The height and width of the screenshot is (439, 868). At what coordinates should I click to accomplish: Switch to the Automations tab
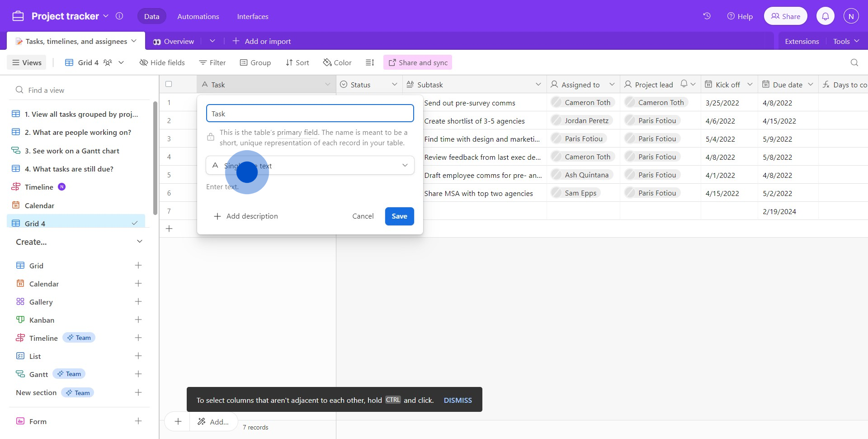tap(198, 16)
